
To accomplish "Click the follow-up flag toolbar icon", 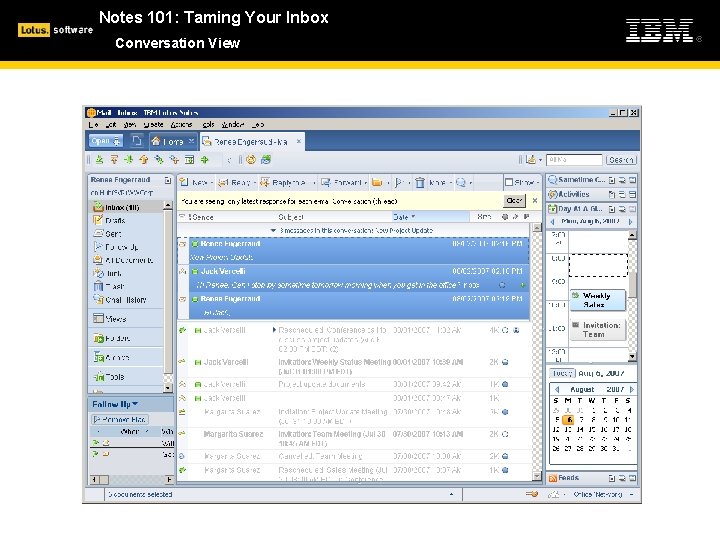I will click(x=399, y=182).
